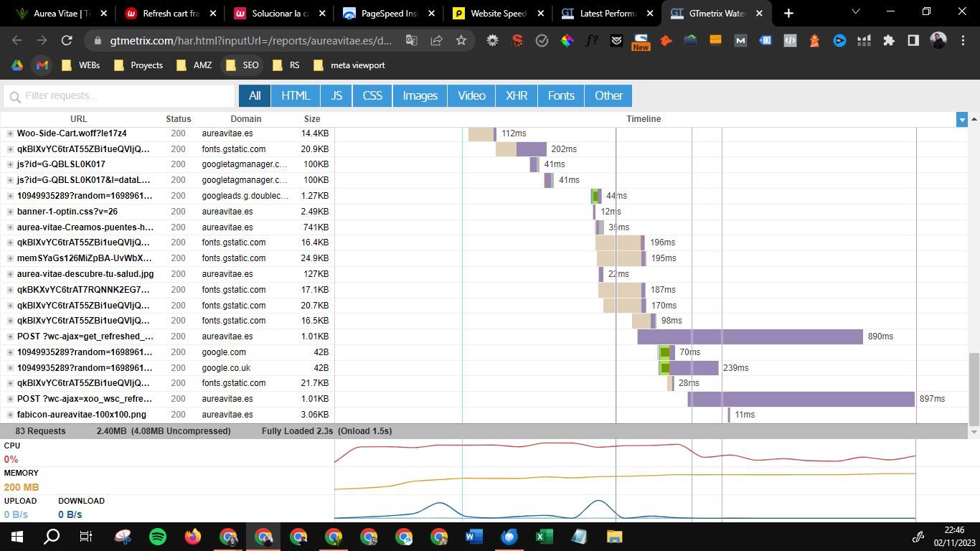Screen dimensions: 980x551
Task: Select the address bar URL
Action: point(251,41)
